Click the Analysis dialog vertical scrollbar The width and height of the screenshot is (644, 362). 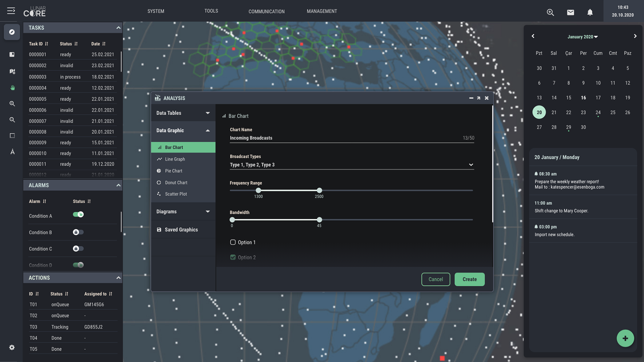coord(492,164)
